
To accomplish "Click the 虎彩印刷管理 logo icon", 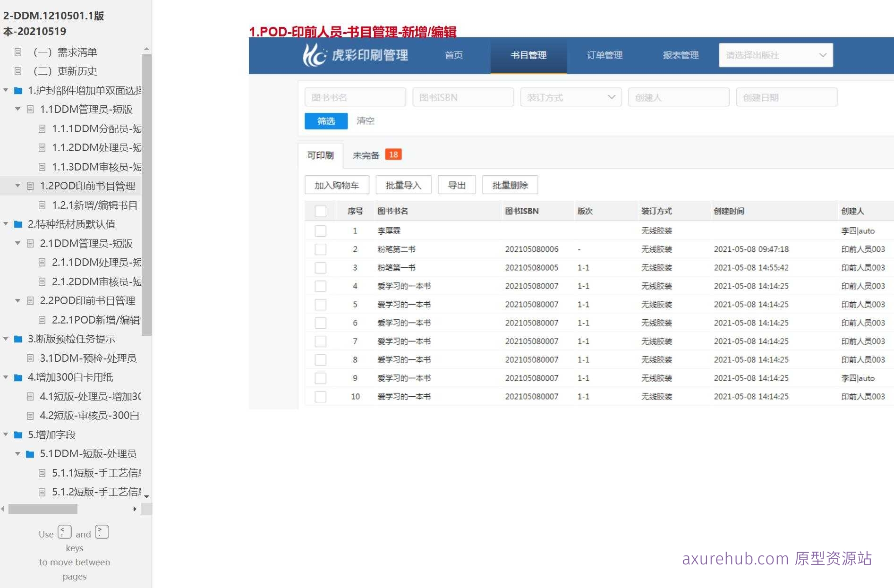I will tap(316, 55).
